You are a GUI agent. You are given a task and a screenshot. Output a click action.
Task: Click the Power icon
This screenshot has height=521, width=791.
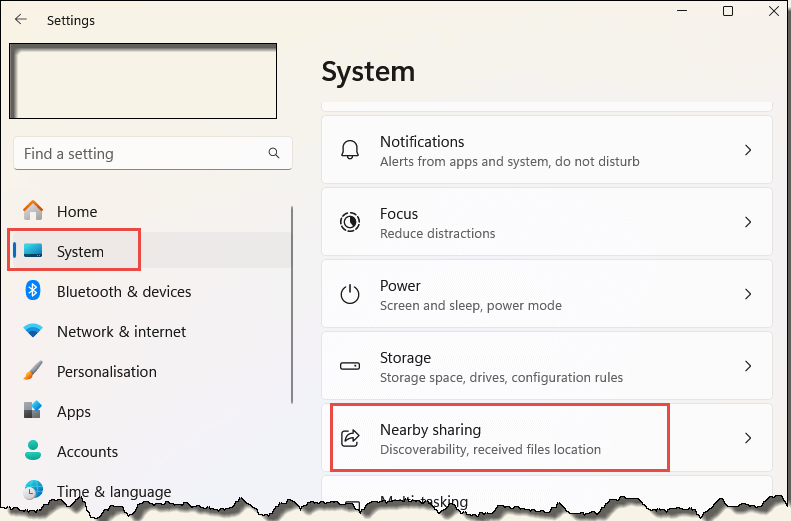(350, 294)
